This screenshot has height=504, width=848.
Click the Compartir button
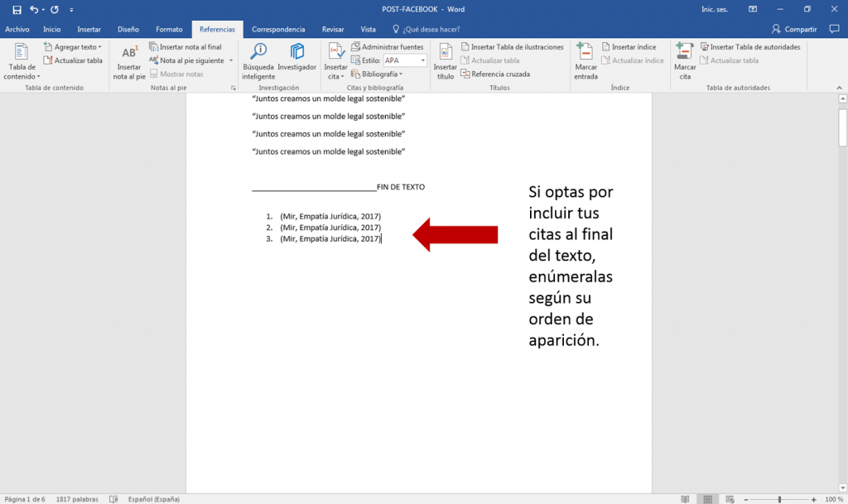[x=794, y=29]
